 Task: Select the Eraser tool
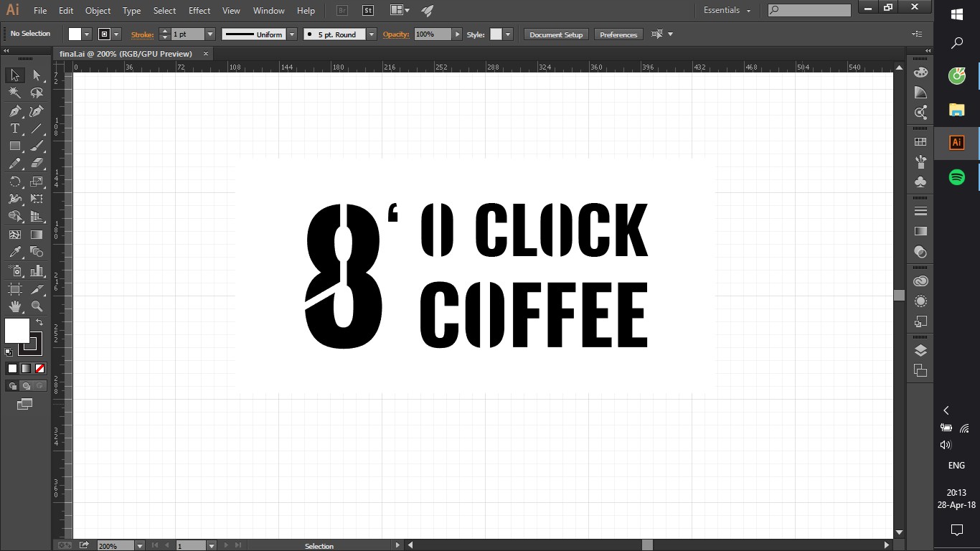point(37,164)
